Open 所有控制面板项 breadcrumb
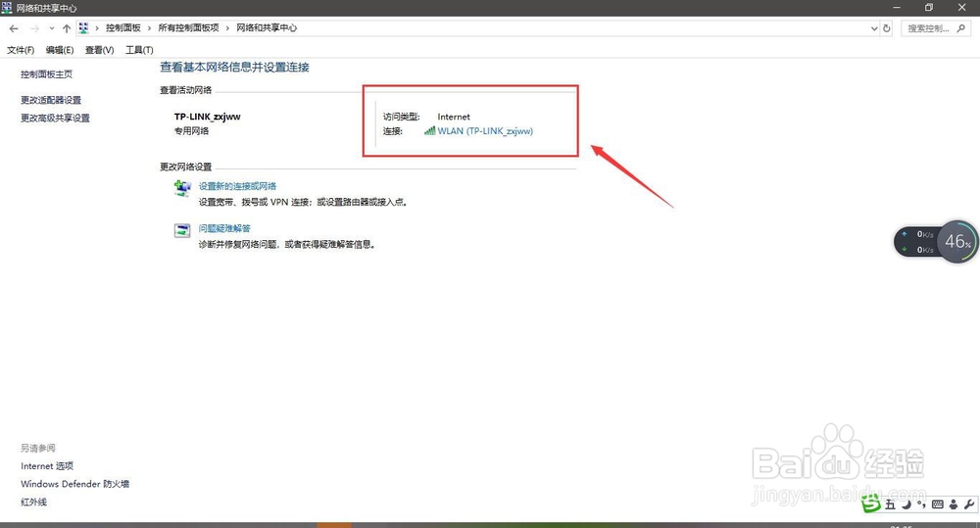Viewport: 980px width, 528px height. point(189,28)
